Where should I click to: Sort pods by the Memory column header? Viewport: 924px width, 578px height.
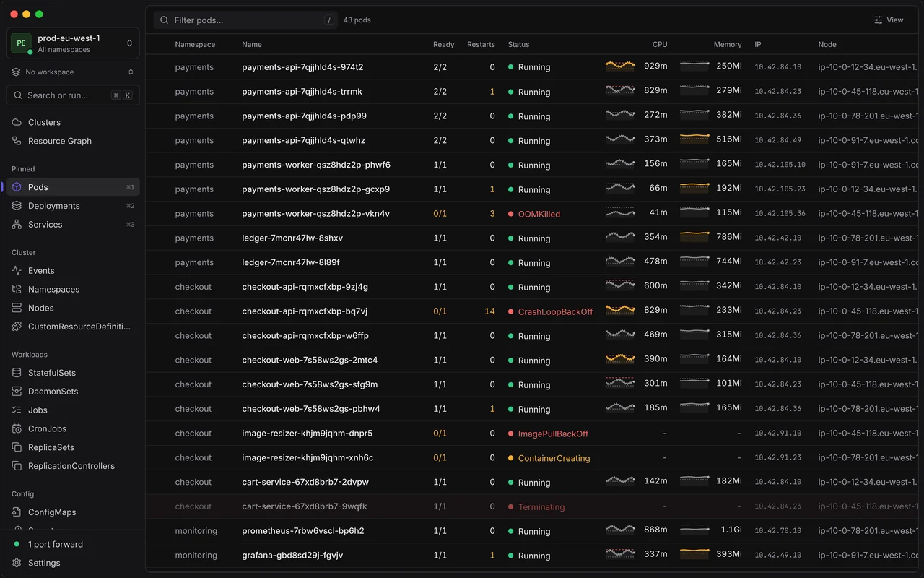point(728,45)
